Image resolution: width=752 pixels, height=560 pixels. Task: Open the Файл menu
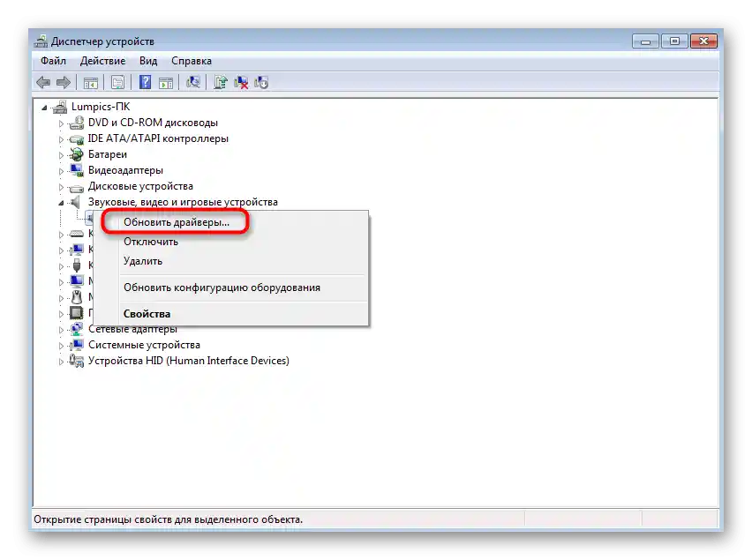[53, 61]
